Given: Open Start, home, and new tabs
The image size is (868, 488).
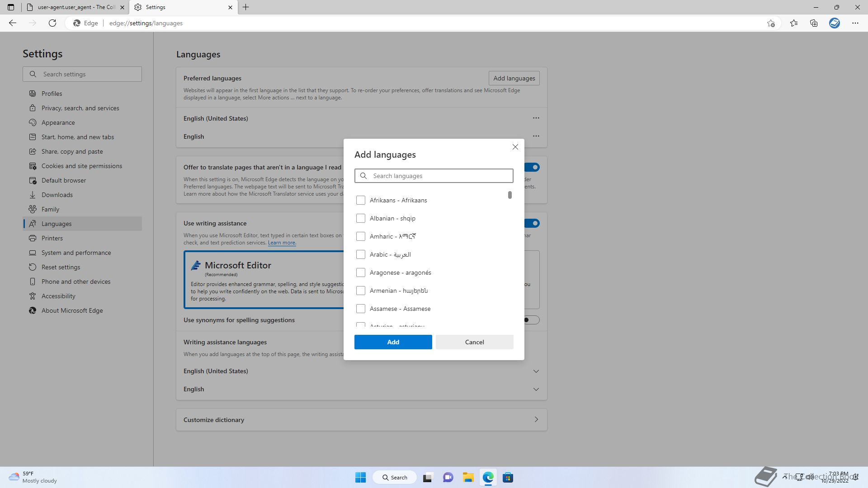Looking at the screenshot, I should pyautogui.click(x=82, y=137).
